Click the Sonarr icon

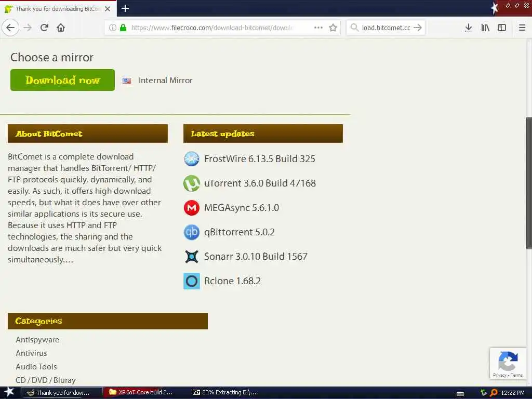[192, 257]
